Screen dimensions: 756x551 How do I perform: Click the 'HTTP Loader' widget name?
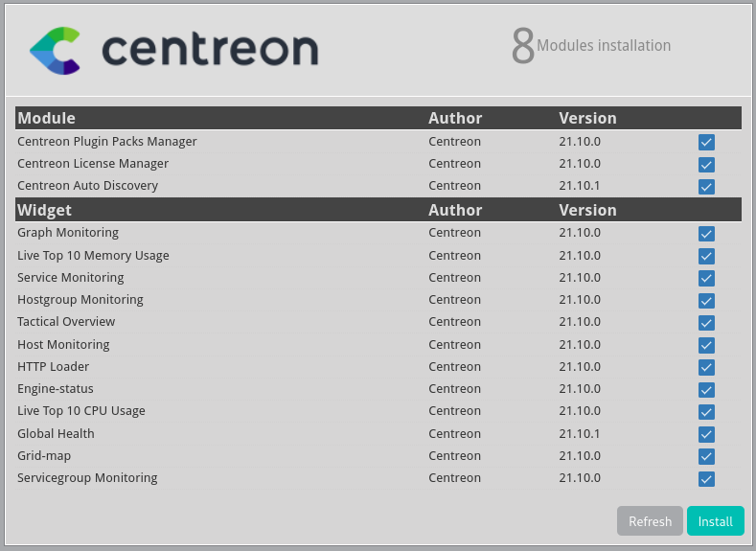[53, 367]
